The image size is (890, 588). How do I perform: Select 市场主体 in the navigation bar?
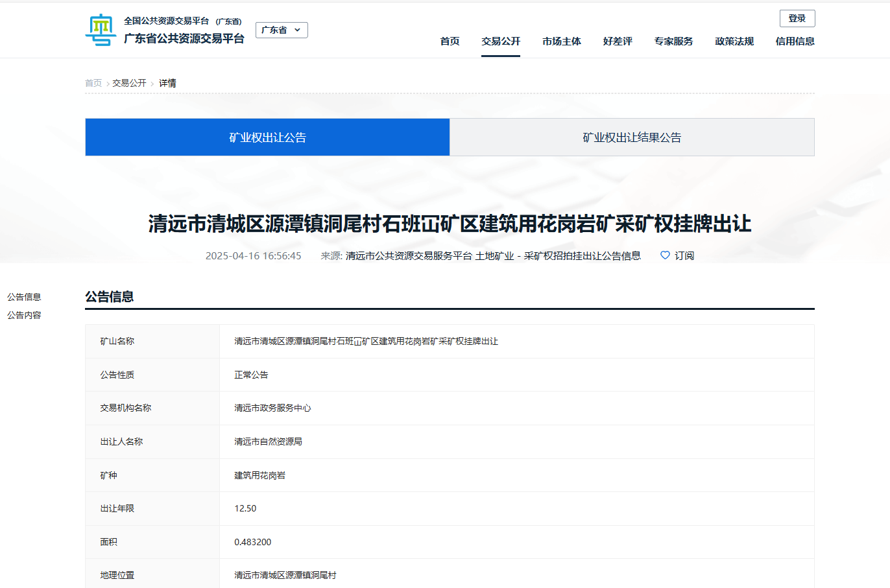point(562,41)
